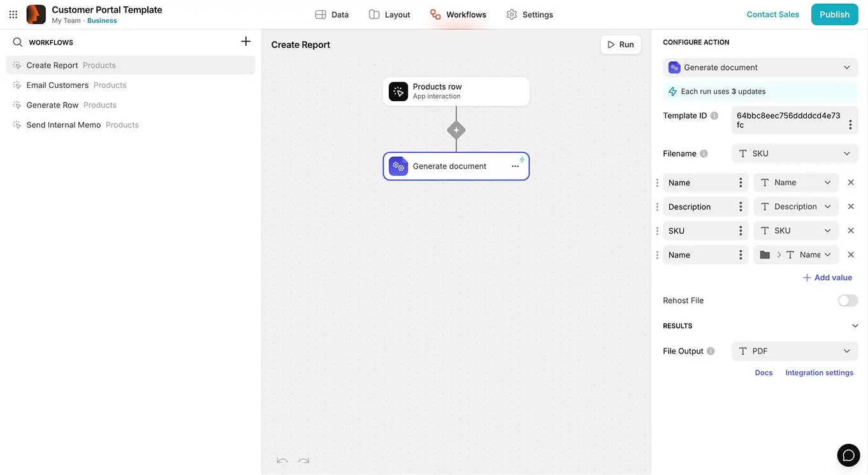The width and height of the screenshot is (868, 475).
Task: Click the plus connector between workflow nodes
Action: click(456, 129)
